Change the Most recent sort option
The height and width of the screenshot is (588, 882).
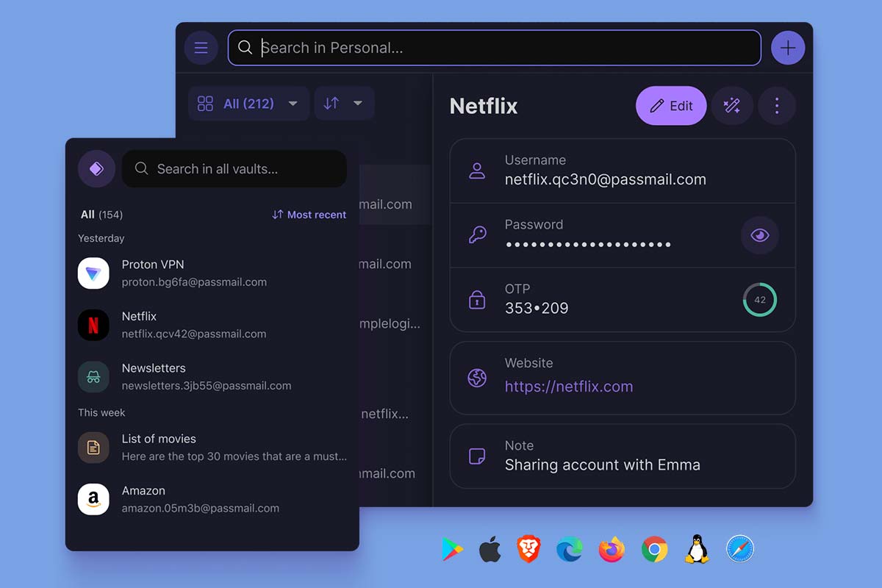[309, 215]
